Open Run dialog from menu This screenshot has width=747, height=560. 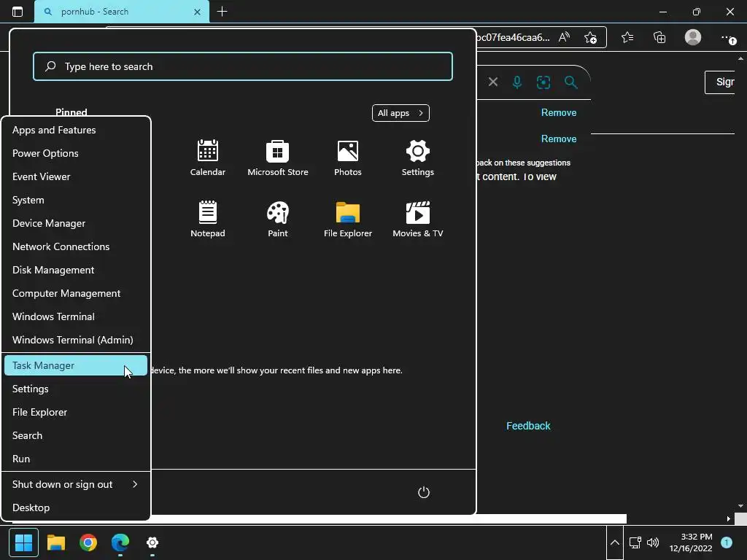point(76,459)
